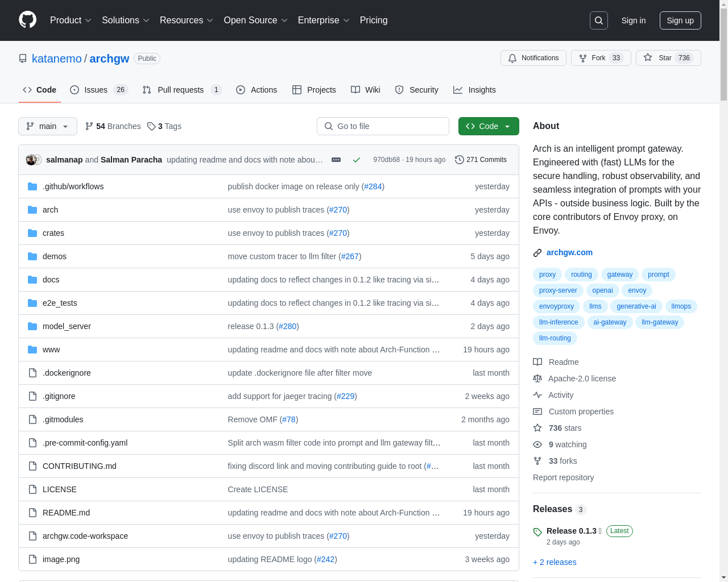Click the Sign in link
This screenshot has height=582, width=728.
coord(634,20)
